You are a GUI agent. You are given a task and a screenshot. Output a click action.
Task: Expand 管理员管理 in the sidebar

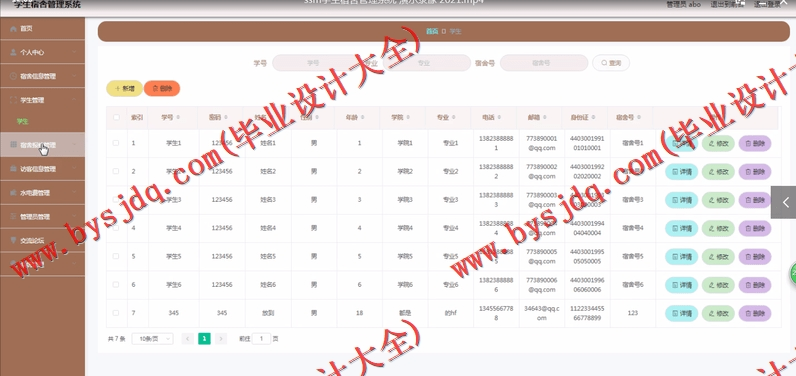(x=43, y=217)
